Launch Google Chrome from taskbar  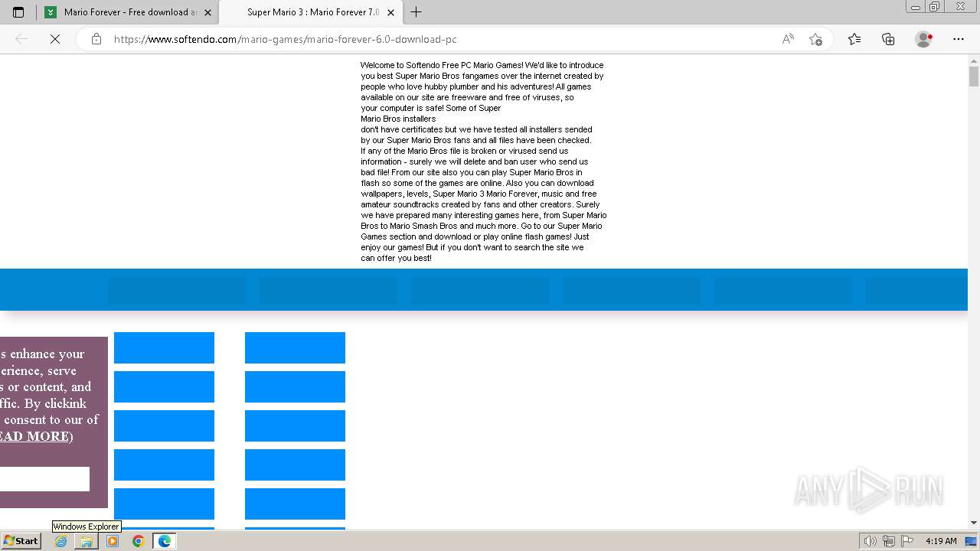tap(139, 541)
